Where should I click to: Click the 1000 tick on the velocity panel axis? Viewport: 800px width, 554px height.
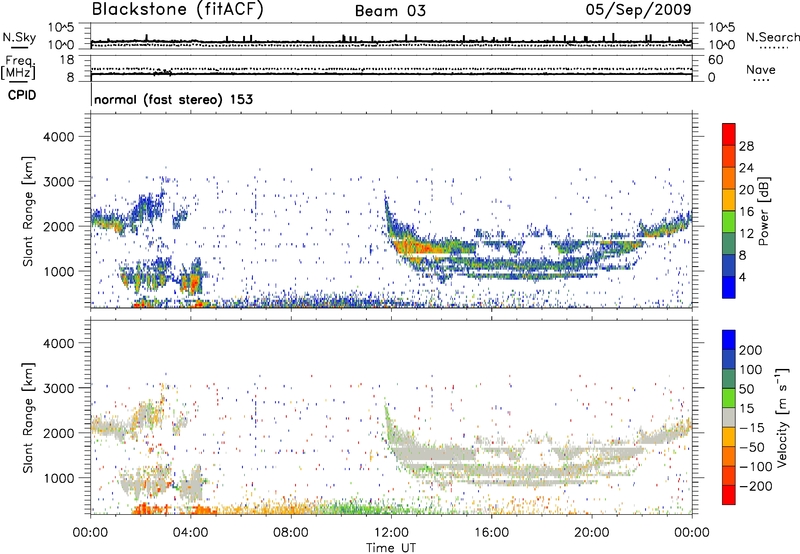click(58, 478)
